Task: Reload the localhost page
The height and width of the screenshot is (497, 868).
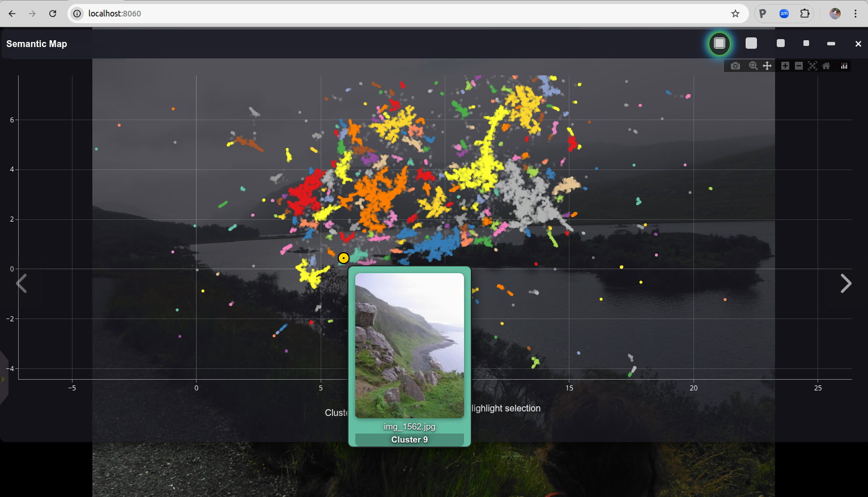Action: coord(53,14)
